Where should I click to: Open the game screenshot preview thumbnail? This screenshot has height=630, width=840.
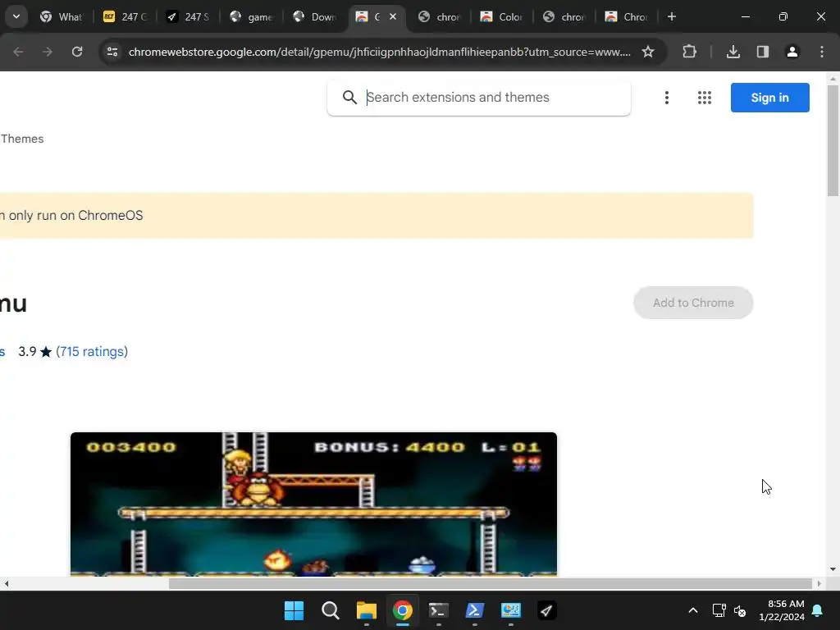pyautogui.click(x=313, y=504)
